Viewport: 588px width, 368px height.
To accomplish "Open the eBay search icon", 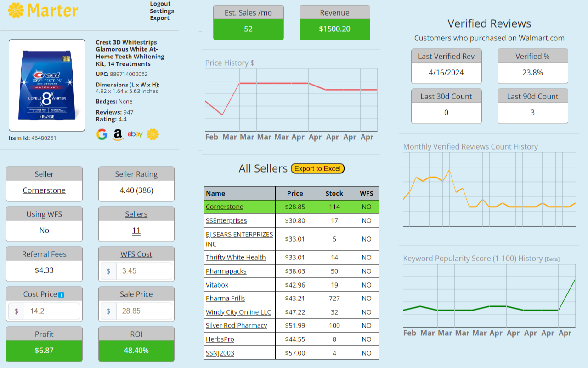I will point(135,134).
